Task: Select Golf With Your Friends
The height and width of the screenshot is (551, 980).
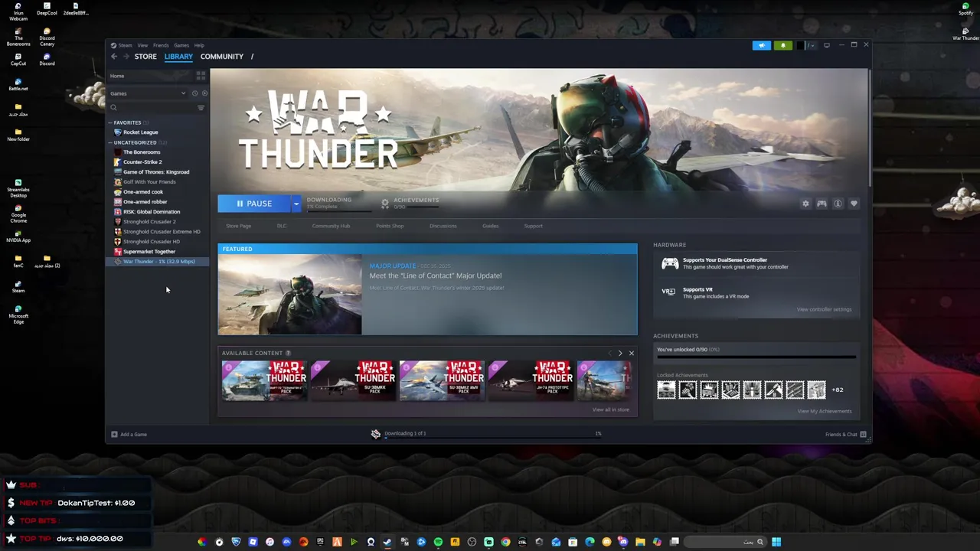Action: [149, 182]
